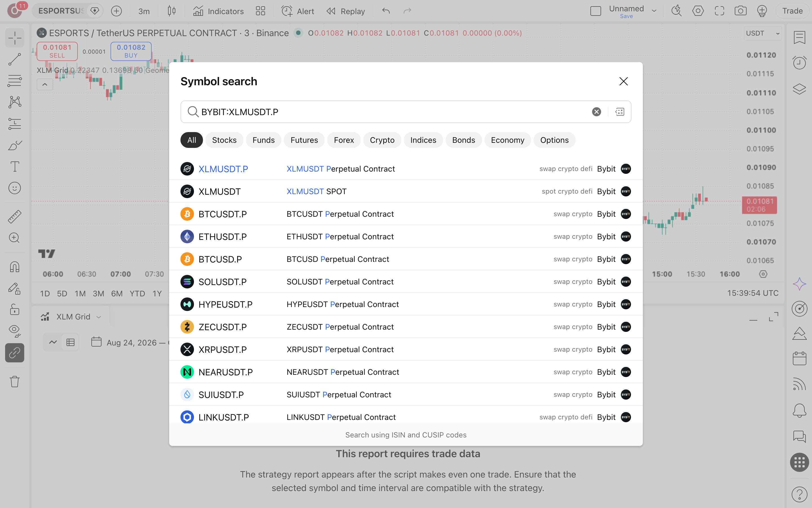Open the alerts clock panel
The width and height of the screenshot is (812, 508).
coord(799,62)
